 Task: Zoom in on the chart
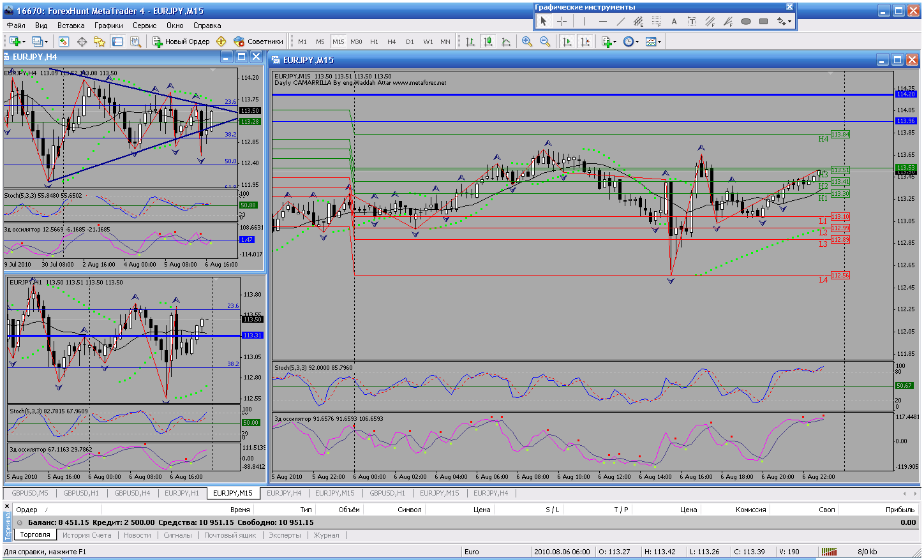click(x=527, y=41)
